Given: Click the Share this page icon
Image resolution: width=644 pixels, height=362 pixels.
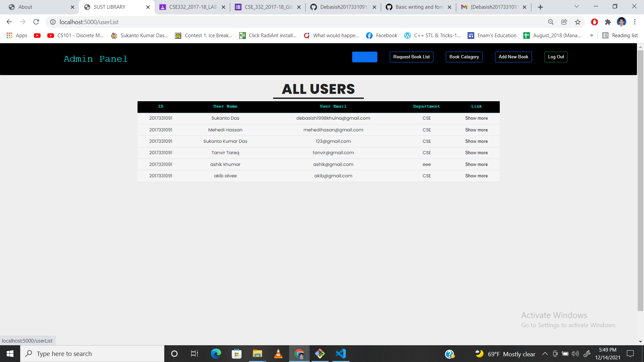Looking at the screenshot, I should pos(564,22).
